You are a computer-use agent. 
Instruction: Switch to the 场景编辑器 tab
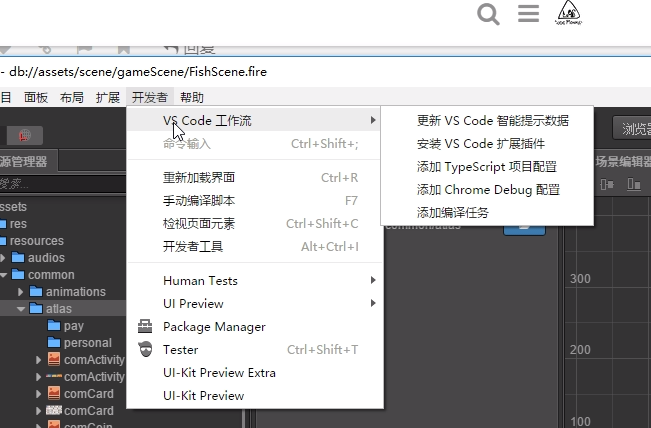coord(623,161)
